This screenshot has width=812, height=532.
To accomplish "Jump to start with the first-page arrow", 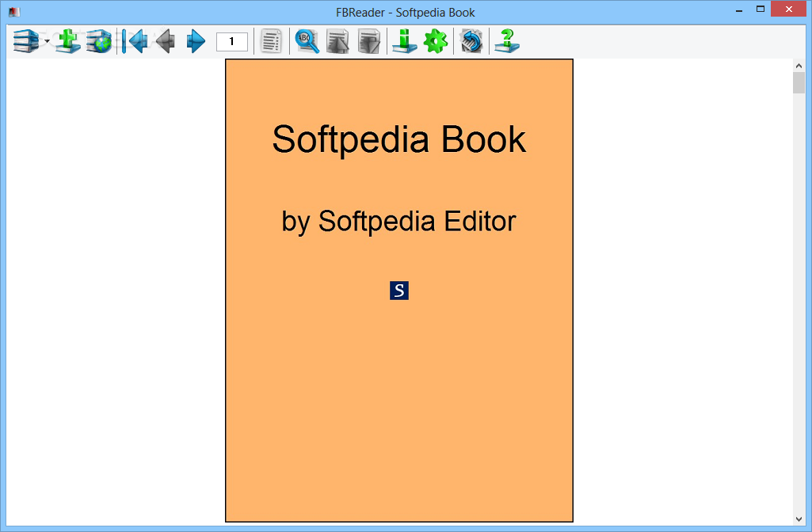I will [x=135, y=41].
